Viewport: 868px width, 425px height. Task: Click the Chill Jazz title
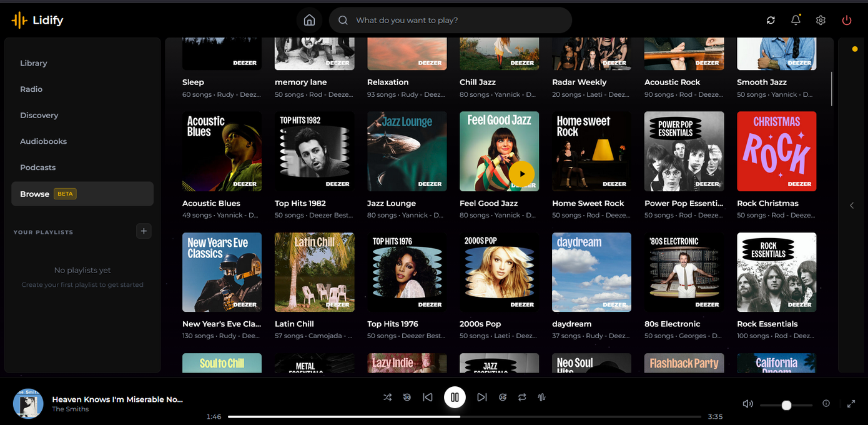coord(478,82)
